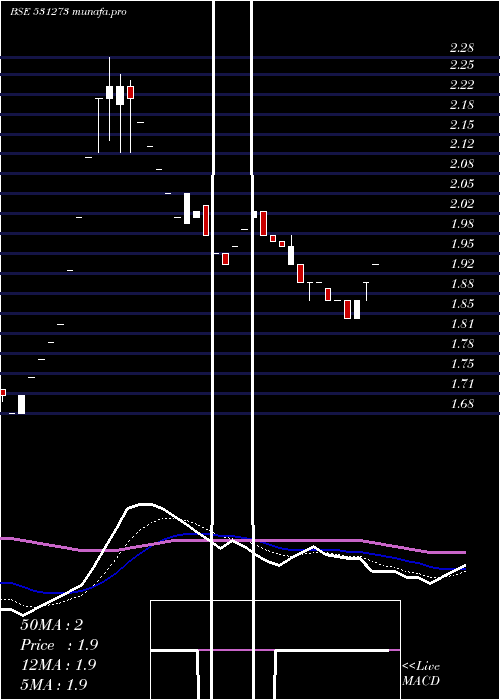500x700 pixels.
Task: Click the 12MA : 1.9 legend entry
Action: point(58,665)
